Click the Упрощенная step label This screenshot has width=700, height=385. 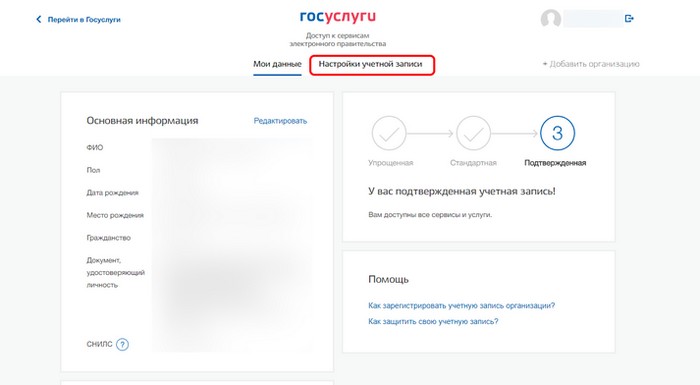[391, 163]
